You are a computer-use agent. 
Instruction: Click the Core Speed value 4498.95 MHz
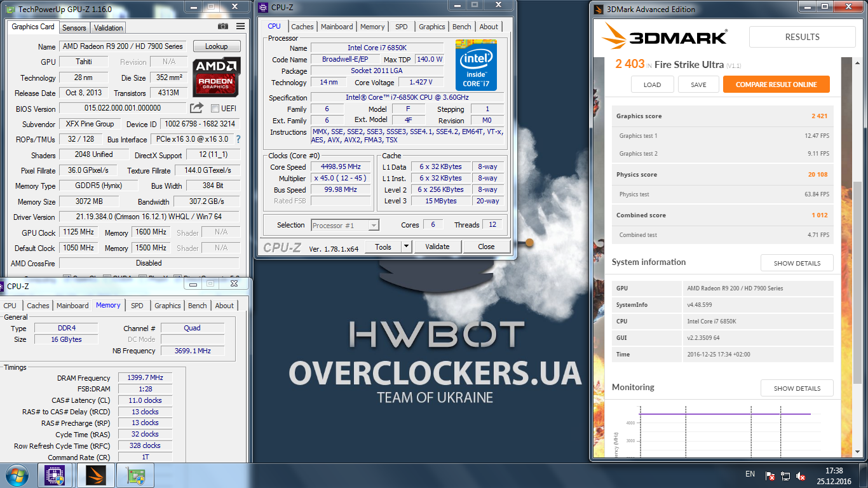[341, 167]
